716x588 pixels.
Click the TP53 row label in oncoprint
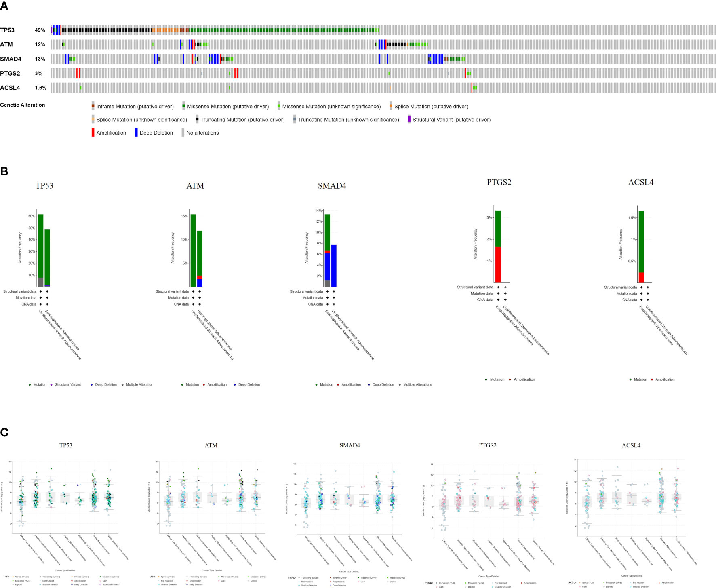(x=7, y=30)
